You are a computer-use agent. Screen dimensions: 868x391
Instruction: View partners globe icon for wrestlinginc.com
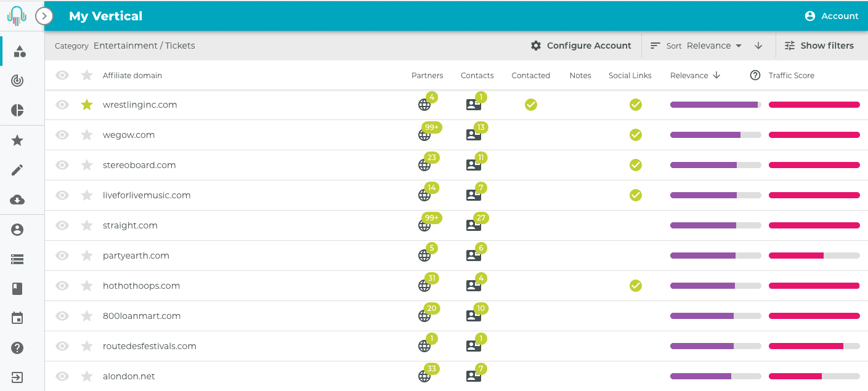(x=424, y=105)
